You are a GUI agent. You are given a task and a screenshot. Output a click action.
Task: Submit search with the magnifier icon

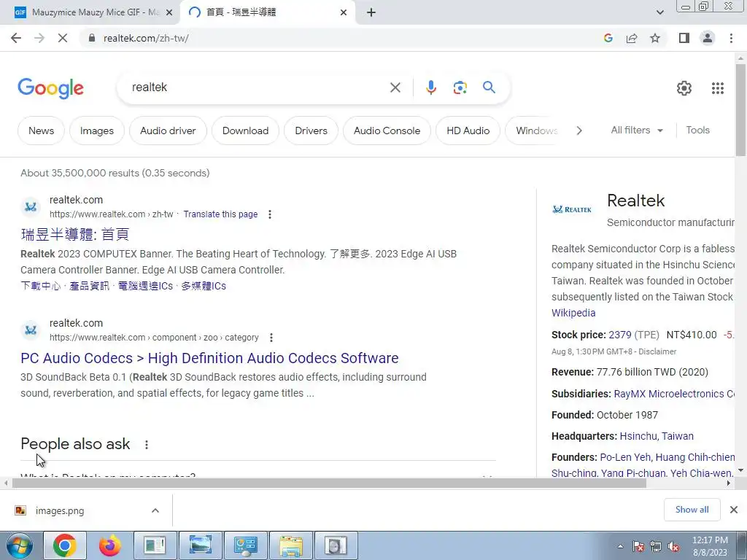click(489, 87)
